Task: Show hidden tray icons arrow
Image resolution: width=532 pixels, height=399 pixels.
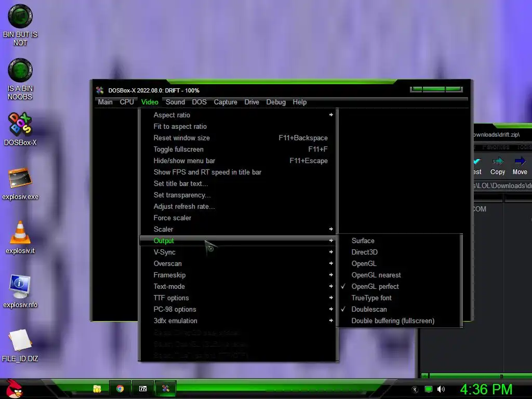Action: (415, 390)
